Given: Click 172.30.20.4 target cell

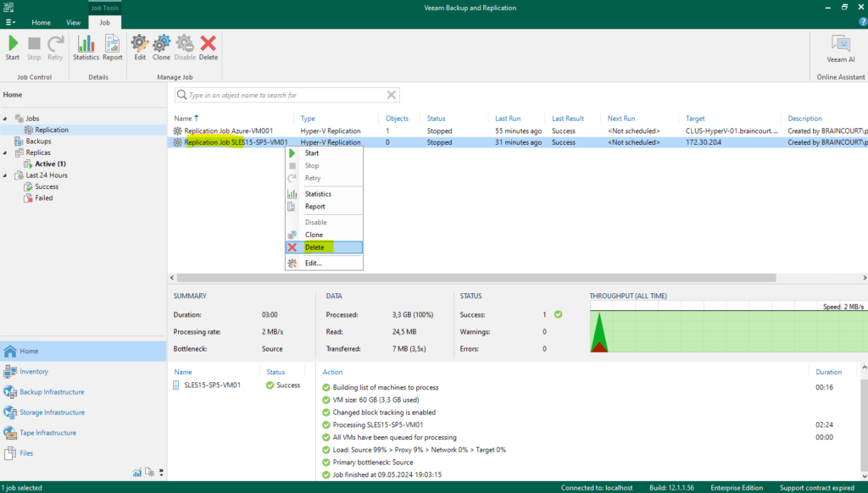Looking at the screenshot, I should click(703, 143).
